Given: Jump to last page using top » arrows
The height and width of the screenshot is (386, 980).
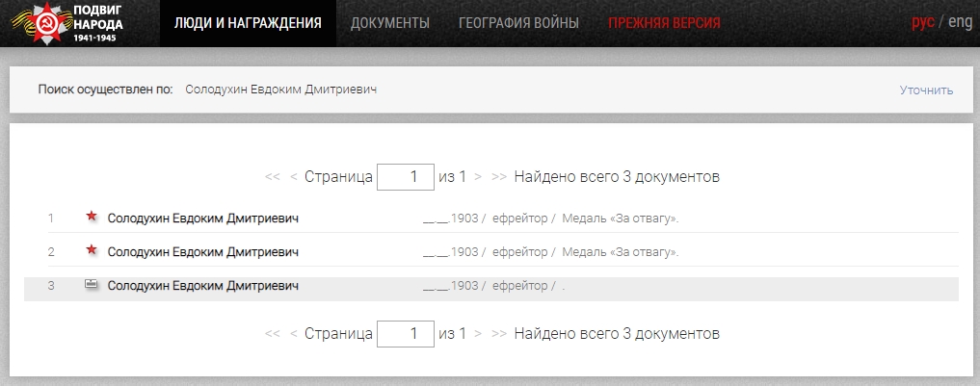Looking at the screenshot, I should click(499, 177).
